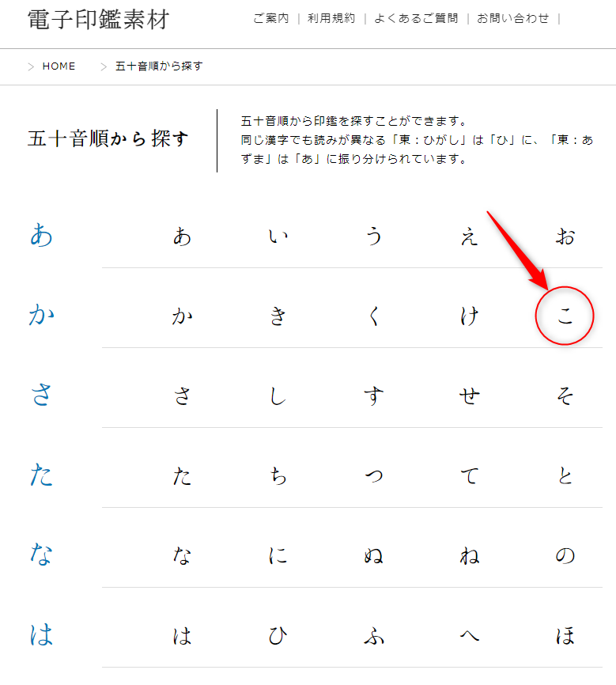Select the blue は row heading
The width and height of the screenshot is (616, 685).
pyautogui.click(x=41, y=634)
